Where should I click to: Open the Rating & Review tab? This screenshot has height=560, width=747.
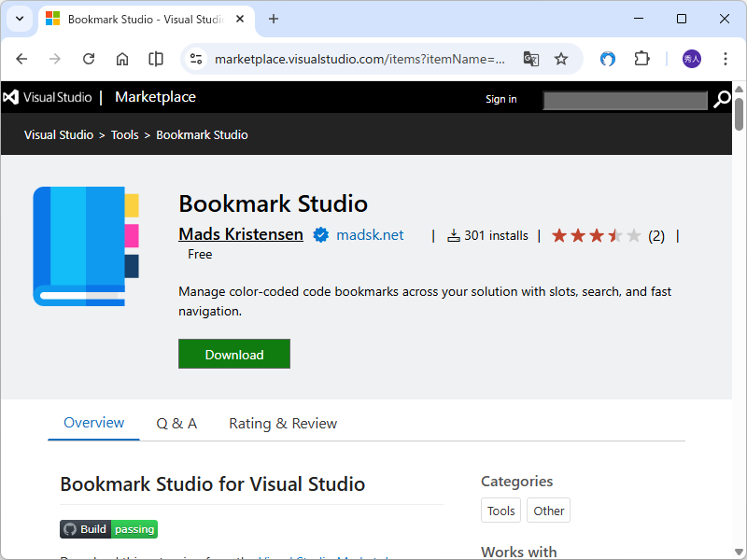pos(282,423)
